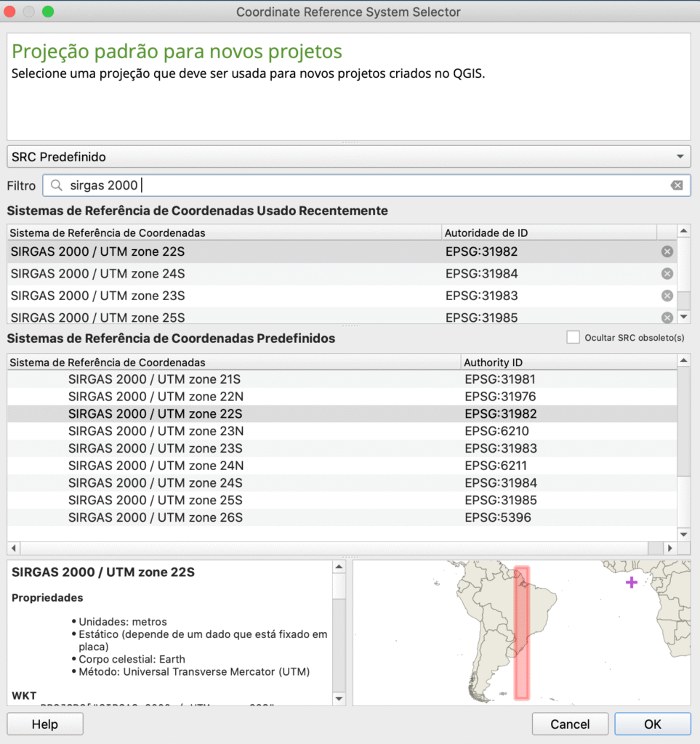Sort recent list by Autoridade de ID header

[549, 232]
